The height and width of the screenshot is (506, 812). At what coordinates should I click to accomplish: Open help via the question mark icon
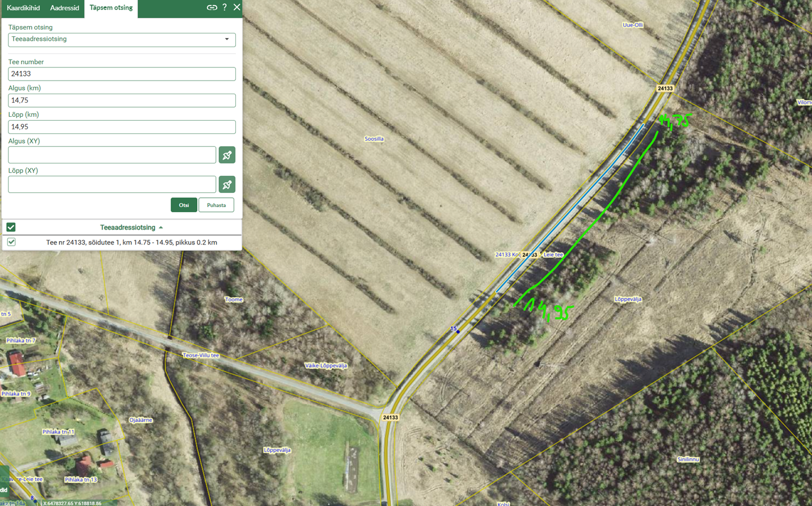point(225,7)
